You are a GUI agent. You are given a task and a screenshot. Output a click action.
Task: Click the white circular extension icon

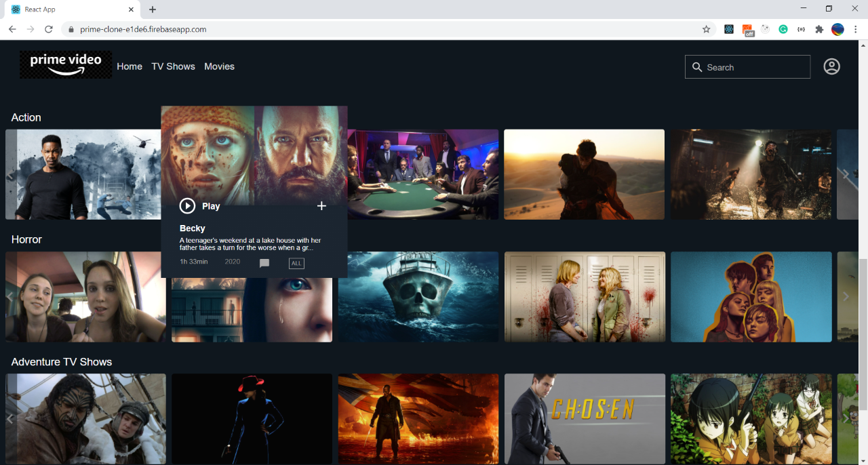tap(765, 29)
